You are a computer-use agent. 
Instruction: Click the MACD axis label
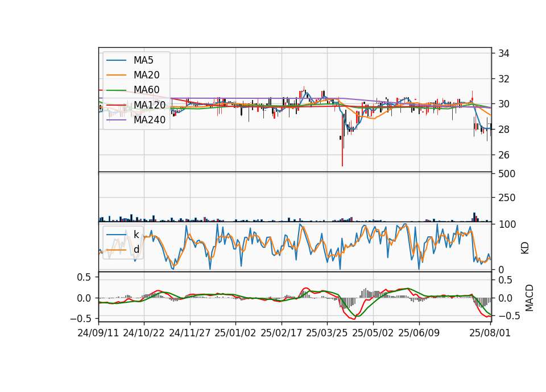pos(530,298)
